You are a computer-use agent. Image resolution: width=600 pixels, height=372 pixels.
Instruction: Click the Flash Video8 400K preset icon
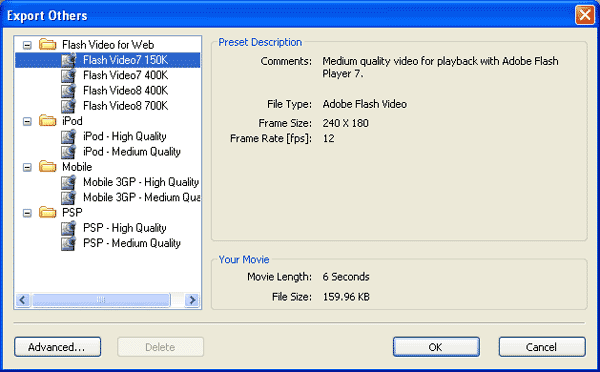pos(68,91)
